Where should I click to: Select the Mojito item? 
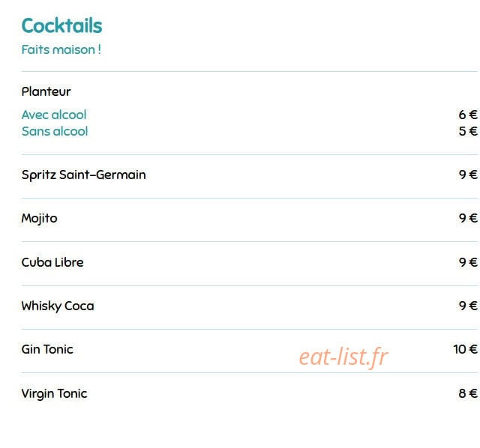[39, 219]
